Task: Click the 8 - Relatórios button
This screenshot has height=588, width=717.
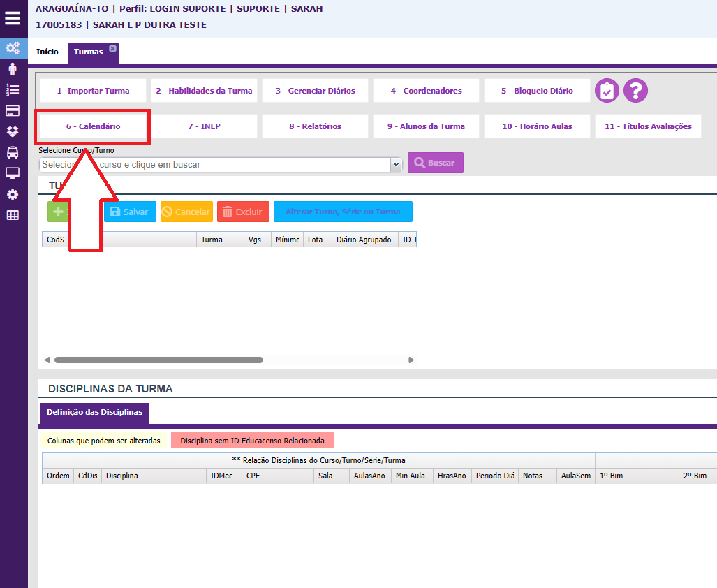Action: [x=315, y=126]
